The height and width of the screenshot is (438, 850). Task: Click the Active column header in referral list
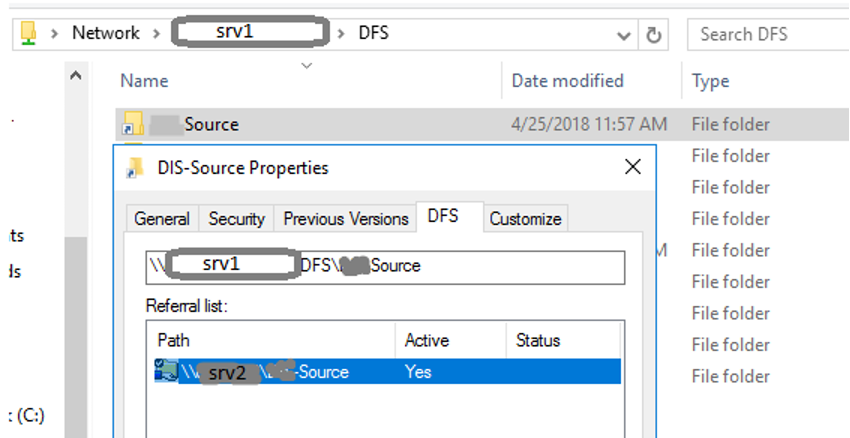[427, 341]
